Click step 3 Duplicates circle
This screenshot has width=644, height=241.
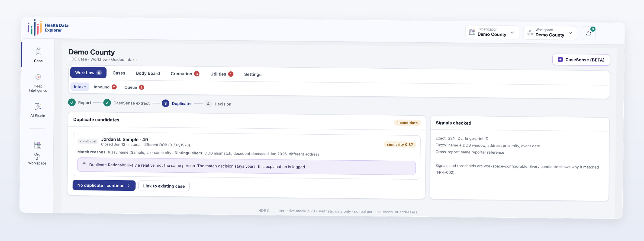coord(165,103)
